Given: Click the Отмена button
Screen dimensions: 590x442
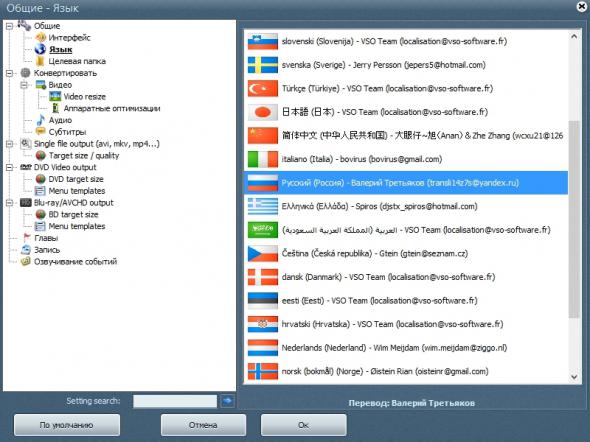Looking at the screenshot, I should pyautogui.click(x=203, y=425).
